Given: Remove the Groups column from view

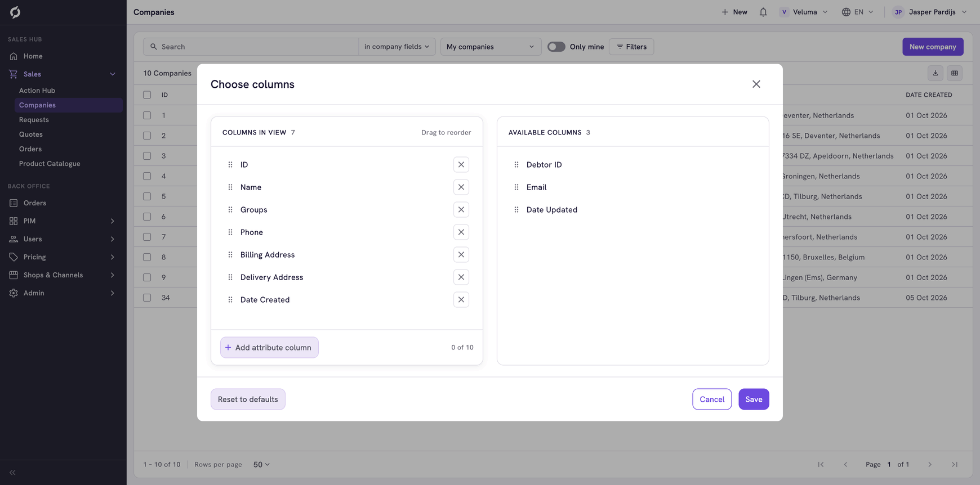Looking at the screenshot, I should [461, 210].
